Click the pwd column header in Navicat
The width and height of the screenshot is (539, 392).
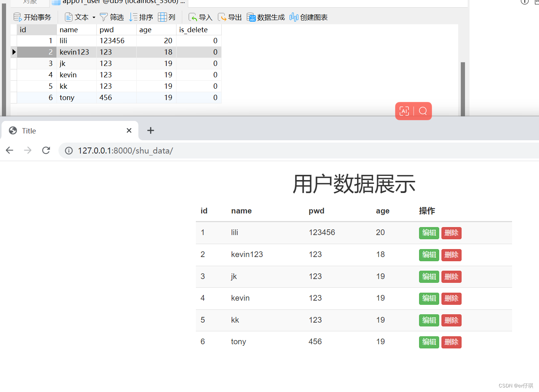coord(117,30)
